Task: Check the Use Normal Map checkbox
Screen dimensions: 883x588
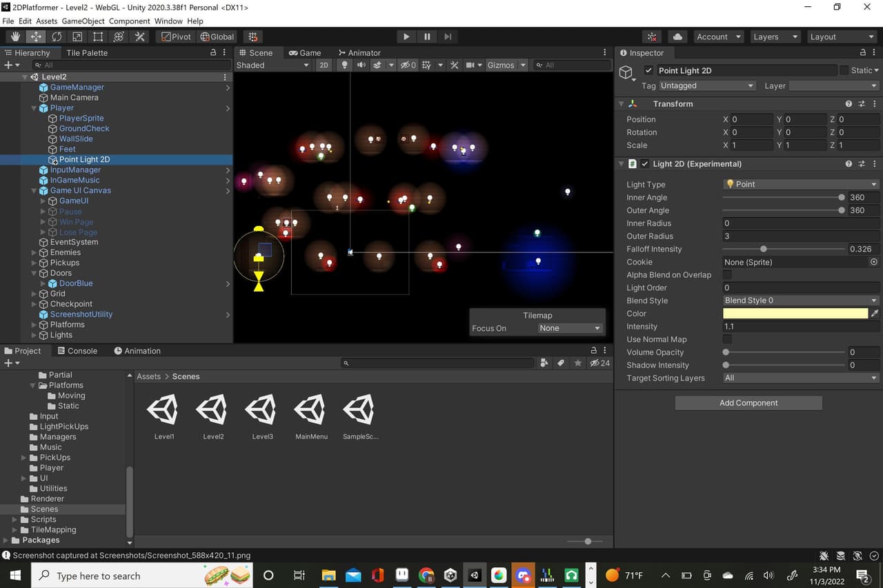Action: coord(727,339)
